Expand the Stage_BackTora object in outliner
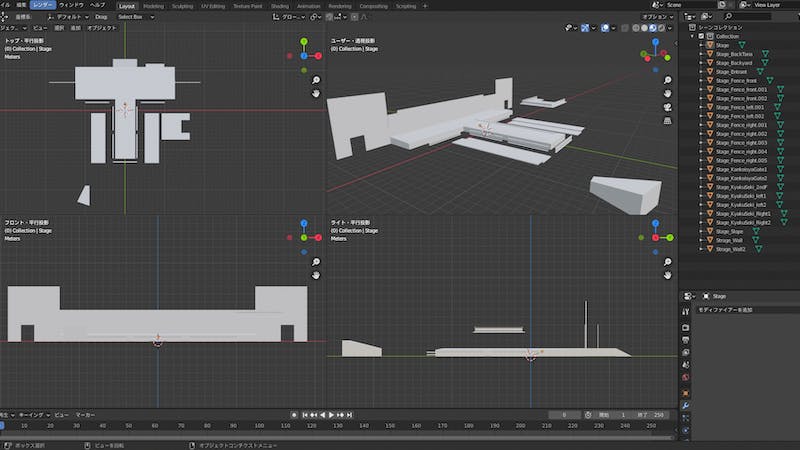The image size is (800, 450). point(702,54)
